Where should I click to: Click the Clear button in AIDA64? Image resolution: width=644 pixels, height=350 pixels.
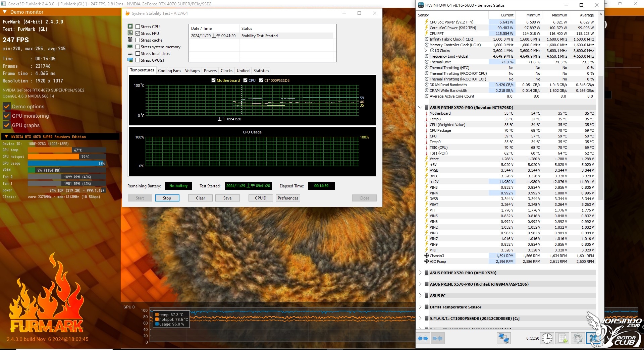[200, 198]
